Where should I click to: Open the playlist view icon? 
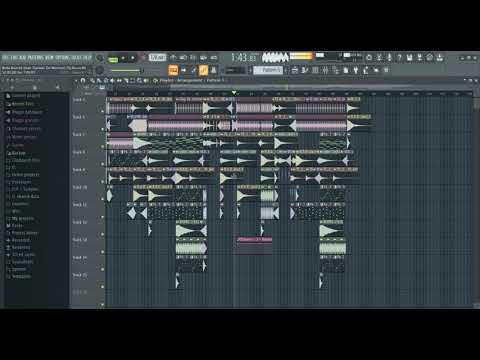click(x=295, y=70)
